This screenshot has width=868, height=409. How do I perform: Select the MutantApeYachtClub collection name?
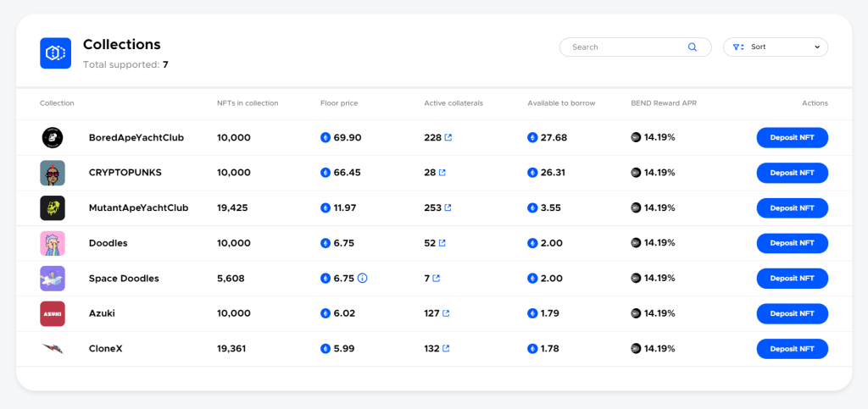(x=138, y=207)
